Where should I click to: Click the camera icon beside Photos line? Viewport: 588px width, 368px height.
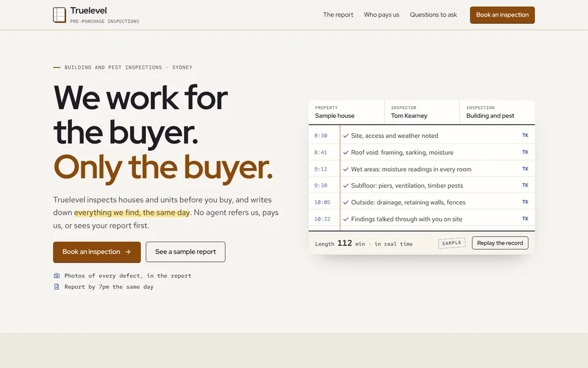[x=56, y=275]
